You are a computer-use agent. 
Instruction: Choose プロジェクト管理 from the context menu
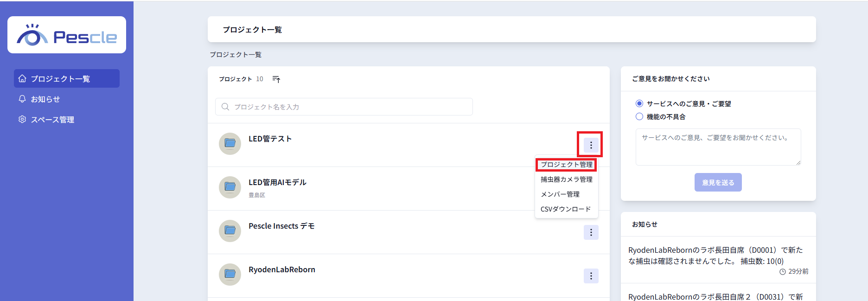pos(566,165)
